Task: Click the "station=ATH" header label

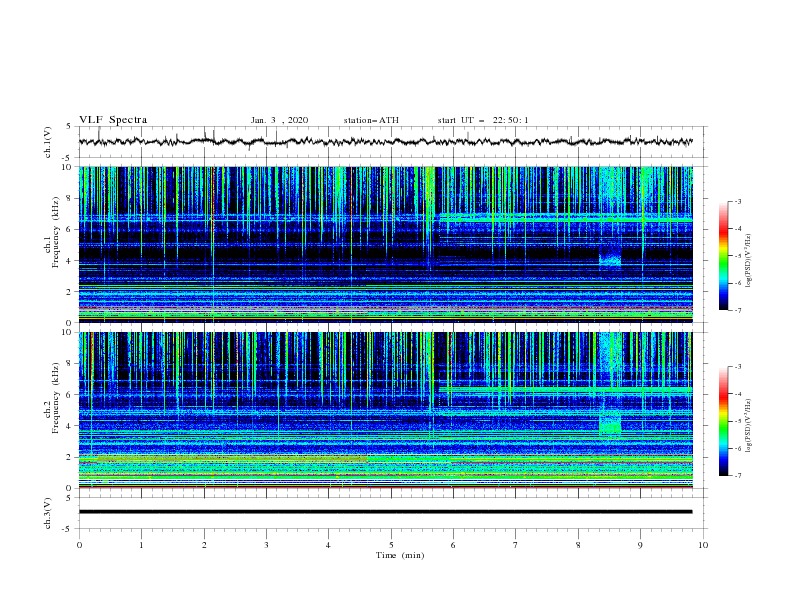Action: coord(371,120)
